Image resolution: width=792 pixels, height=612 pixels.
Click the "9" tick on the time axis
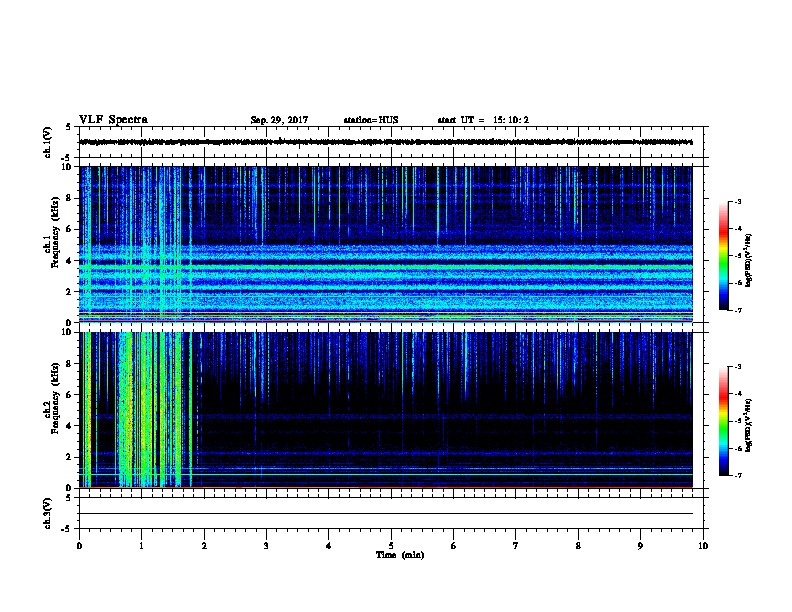[x=640, y=545]
